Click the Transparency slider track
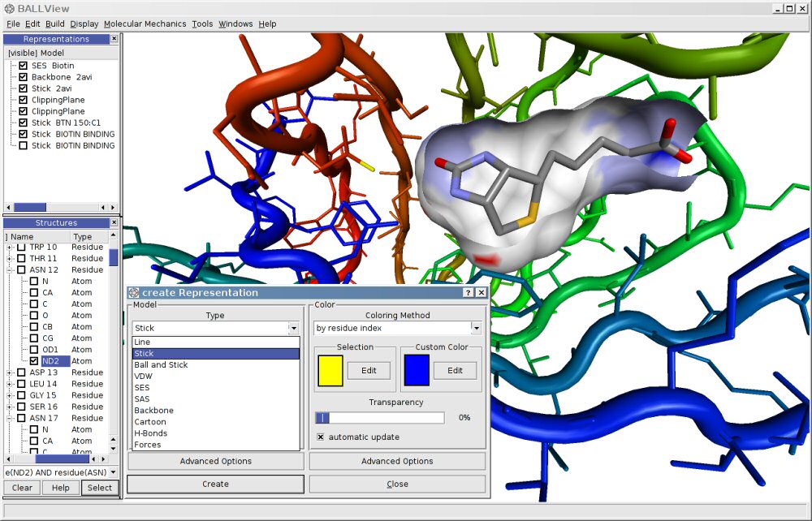 coord(380,418)
